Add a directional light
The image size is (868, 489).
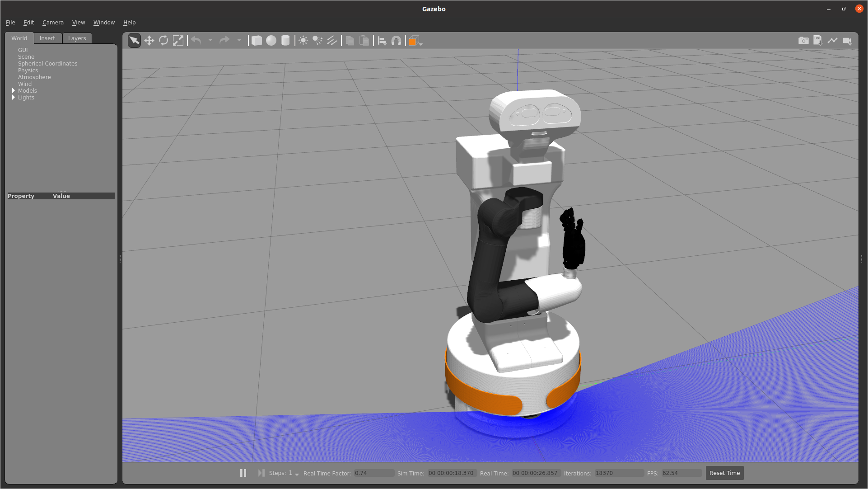point(332,41)
